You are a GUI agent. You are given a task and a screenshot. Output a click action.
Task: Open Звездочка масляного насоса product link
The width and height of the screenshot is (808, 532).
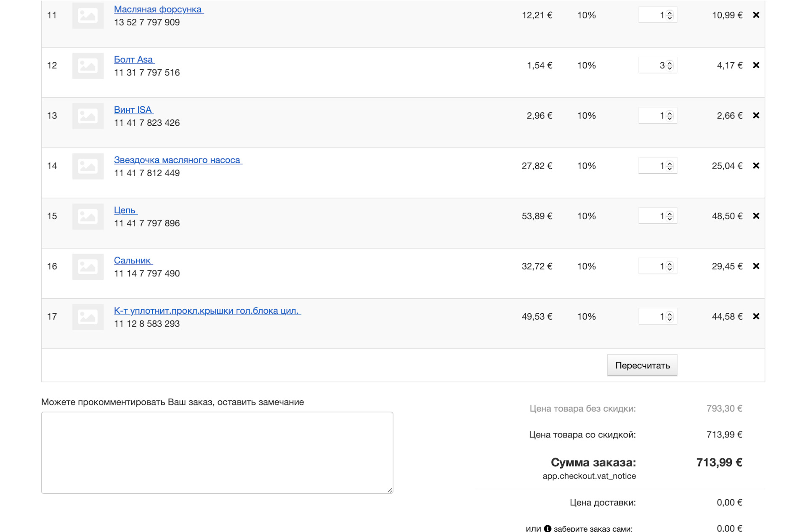click(x=177, y=160)
